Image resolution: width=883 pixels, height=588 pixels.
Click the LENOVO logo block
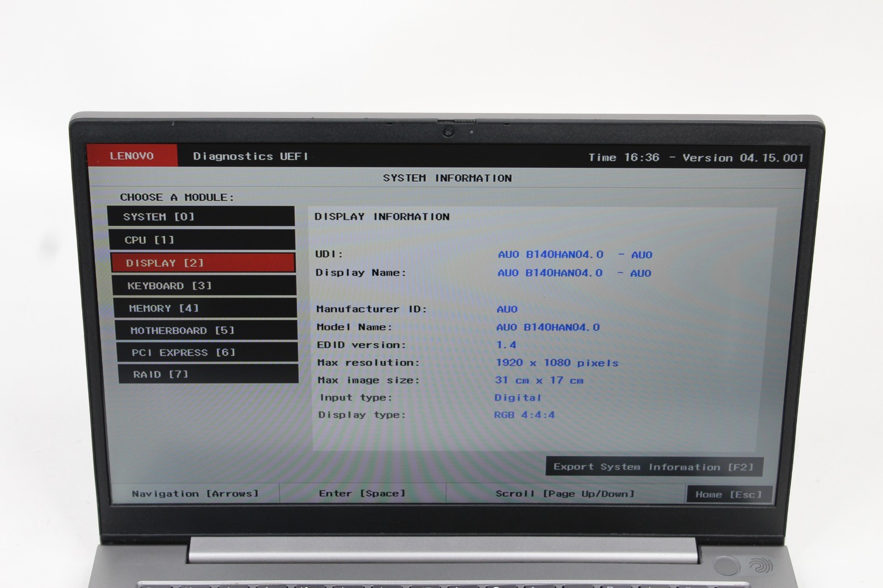tap(132, 156)
